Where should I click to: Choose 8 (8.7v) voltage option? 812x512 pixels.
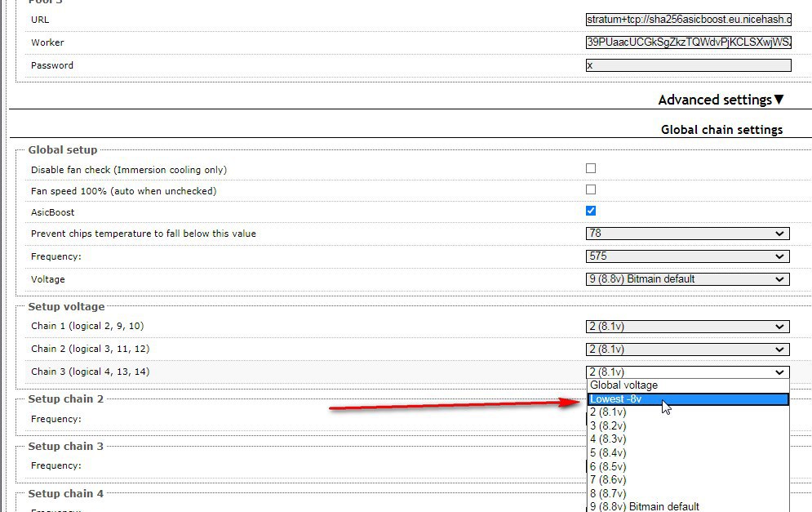(688, 493)
